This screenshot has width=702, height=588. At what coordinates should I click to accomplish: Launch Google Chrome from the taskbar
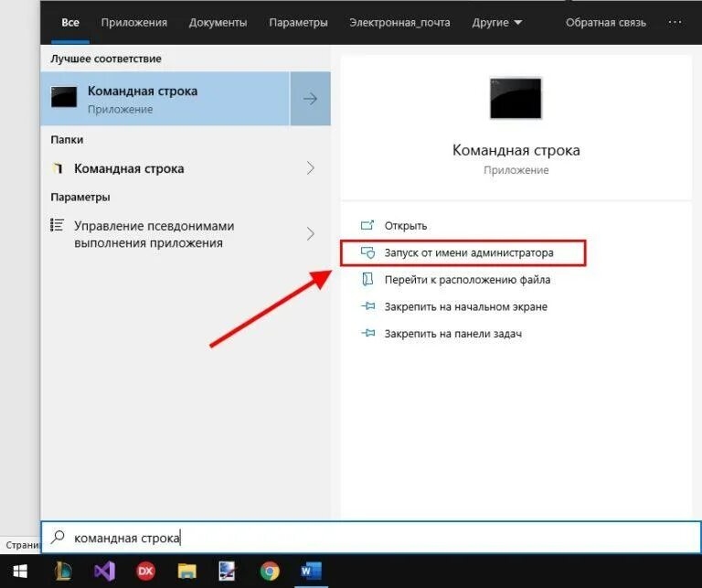(270, 572)
